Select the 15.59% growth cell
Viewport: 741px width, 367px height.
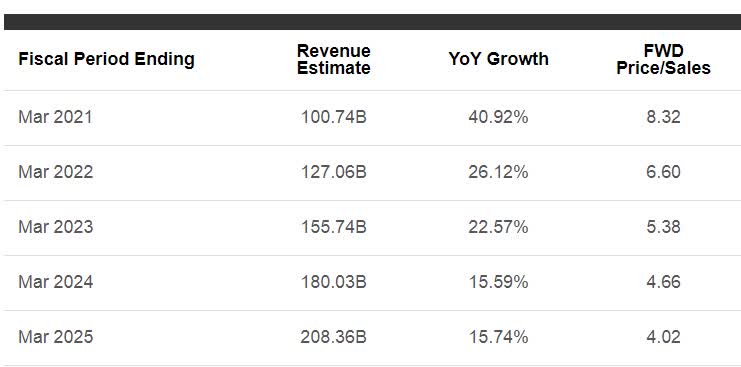pos(498,282)
